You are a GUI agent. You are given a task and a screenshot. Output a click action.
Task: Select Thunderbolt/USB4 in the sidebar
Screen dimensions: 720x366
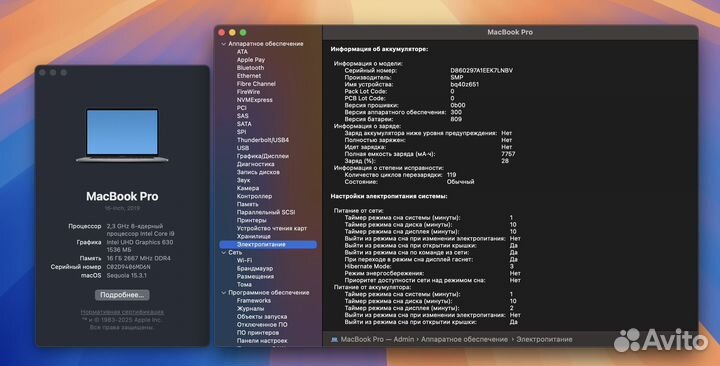tap(263, 140)
